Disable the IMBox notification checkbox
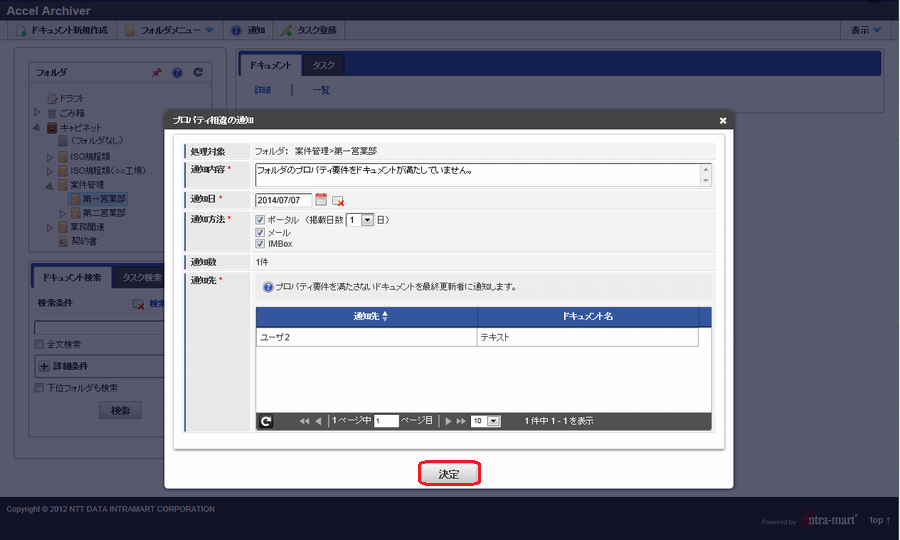The height and width of the screenshot is (540, 900). (260, 243)
